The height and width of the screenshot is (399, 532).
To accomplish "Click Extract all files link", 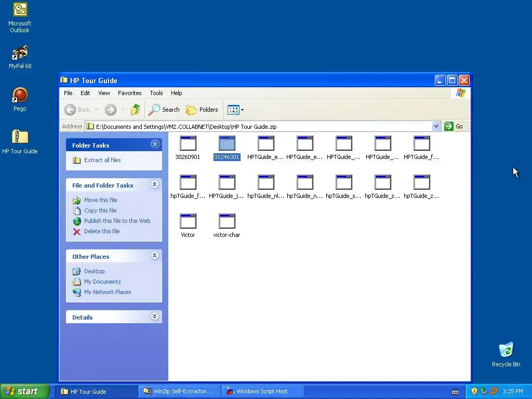I will pos(102,160).
